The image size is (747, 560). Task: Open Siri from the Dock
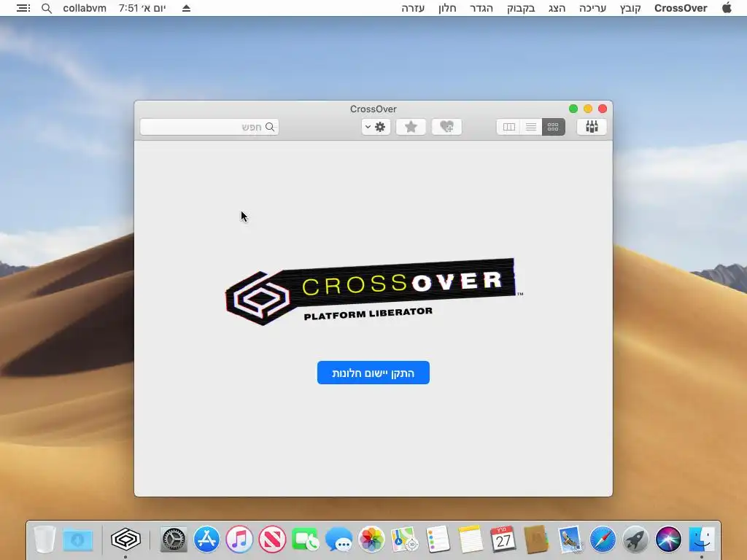668,540
